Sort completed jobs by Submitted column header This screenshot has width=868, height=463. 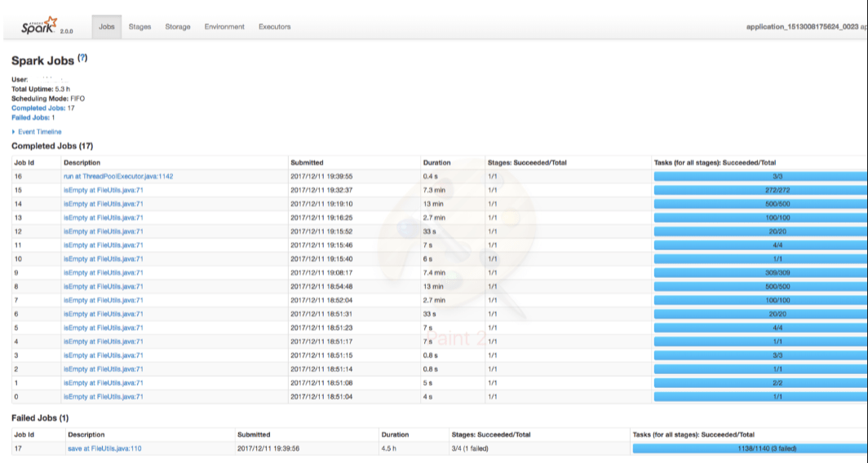[307, 163]
